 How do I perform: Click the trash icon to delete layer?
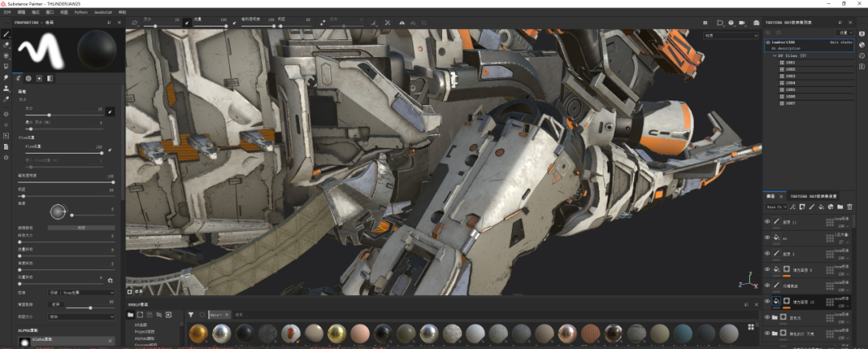[x=850, y=207]
